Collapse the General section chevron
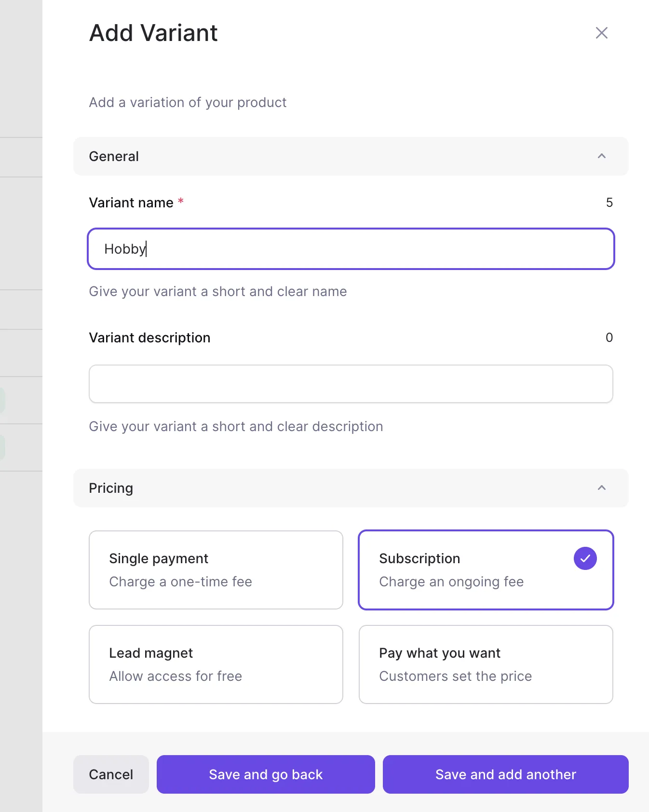649x812 pixels. point(601,156)
